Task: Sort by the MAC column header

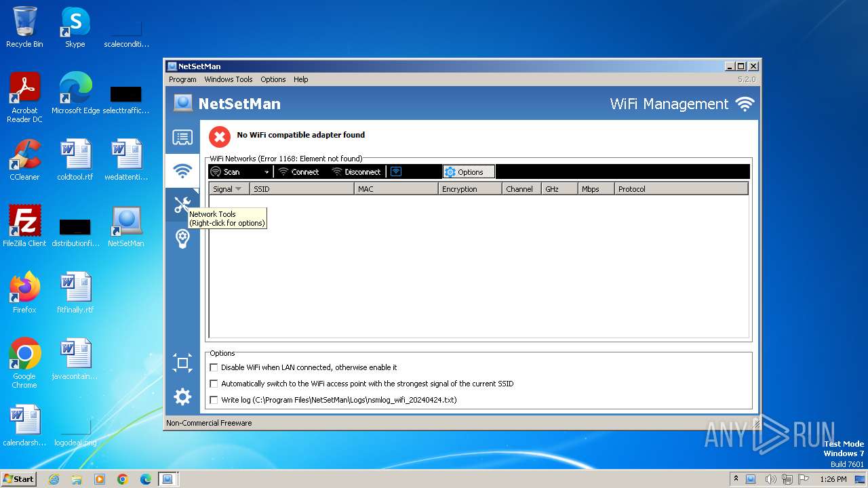Action: tap(396, 189)
